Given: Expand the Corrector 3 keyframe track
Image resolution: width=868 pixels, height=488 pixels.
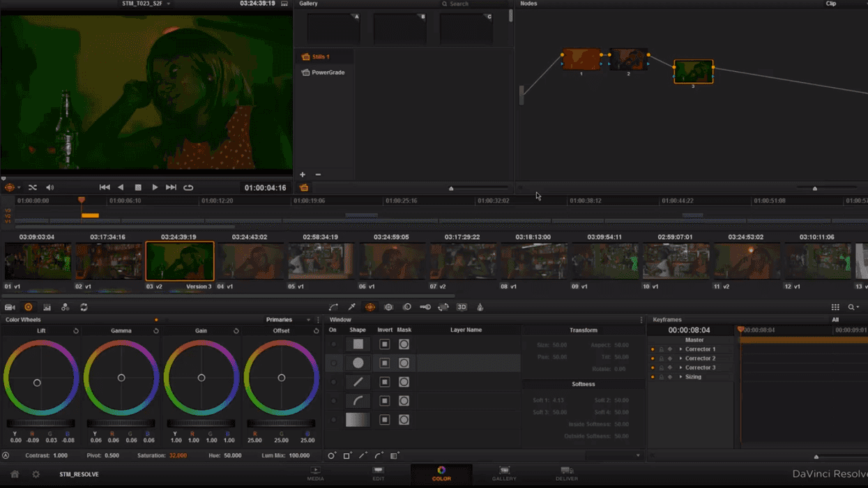Looking at the screenshot, I should [x=680, y=367].
